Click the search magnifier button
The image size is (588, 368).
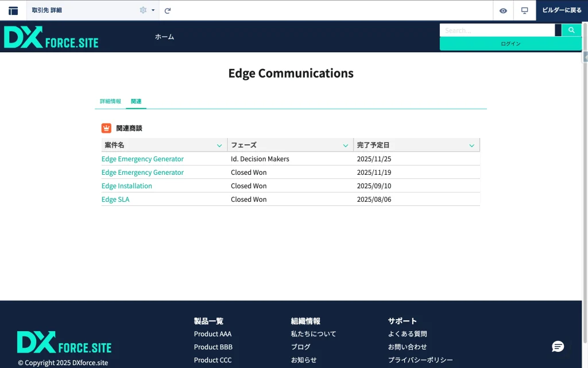(571, 30)
